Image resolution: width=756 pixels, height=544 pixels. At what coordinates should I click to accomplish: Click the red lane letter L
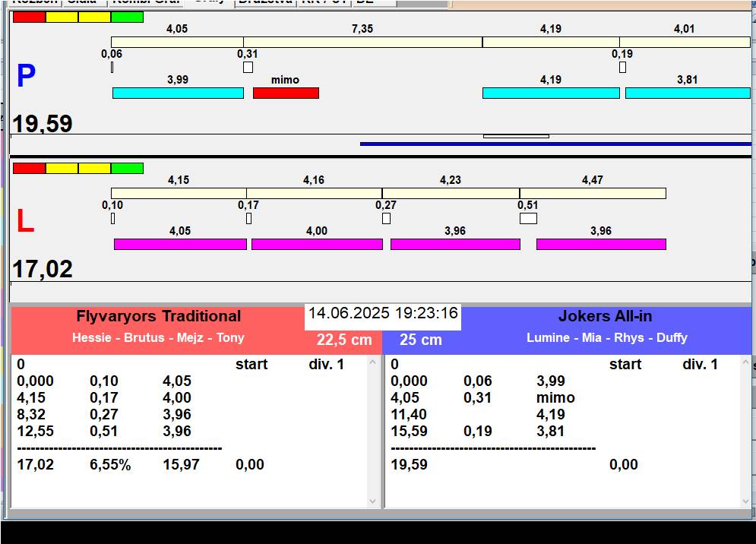point(25,222)
